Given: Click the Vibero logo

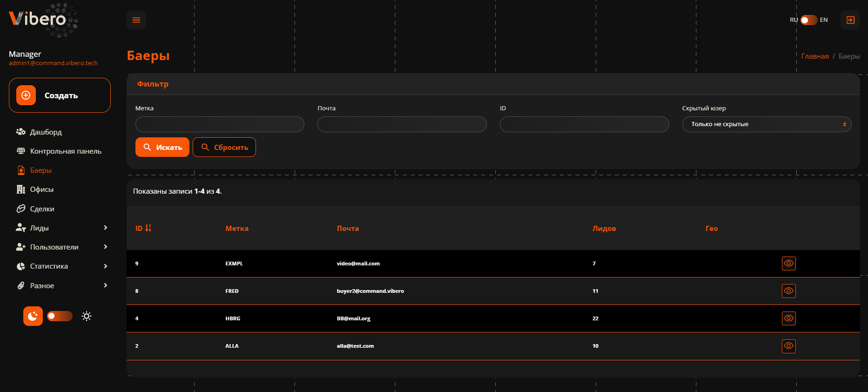Looking at the screenshot, I should 43,20.
